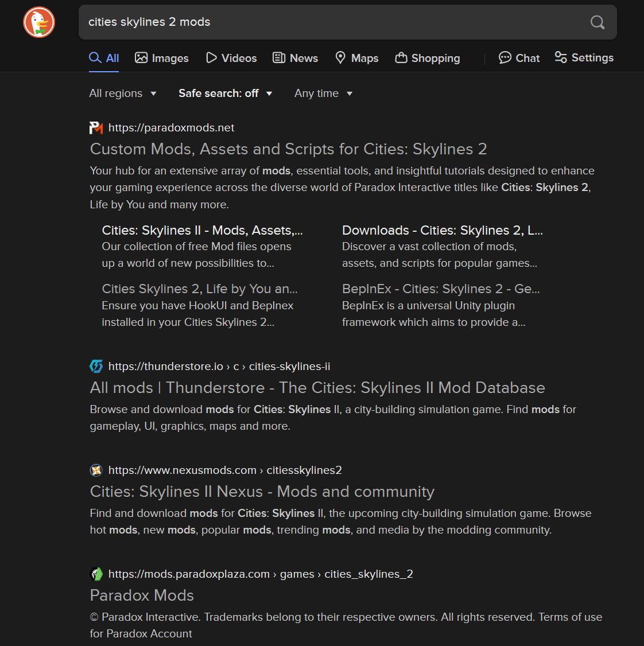Click snippet starting 'Your hub for an extensive array'

(x=342, y=188)
